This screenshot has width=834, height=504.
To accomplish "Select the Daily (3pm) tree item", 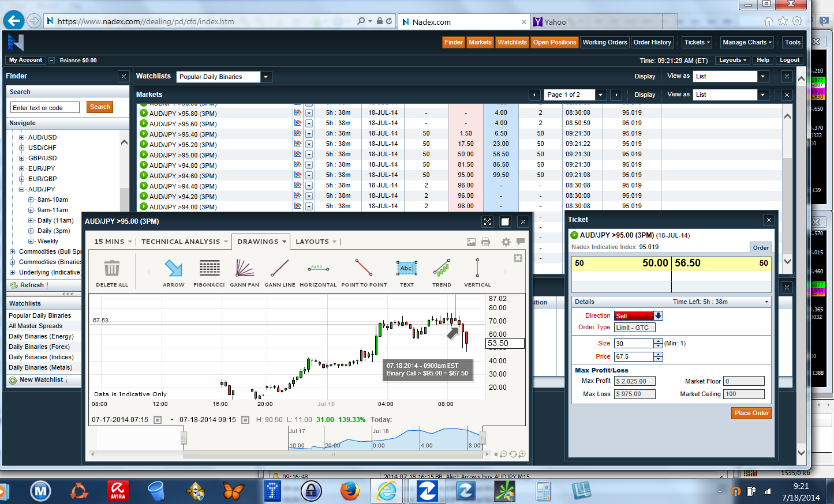I will (54, 231).
